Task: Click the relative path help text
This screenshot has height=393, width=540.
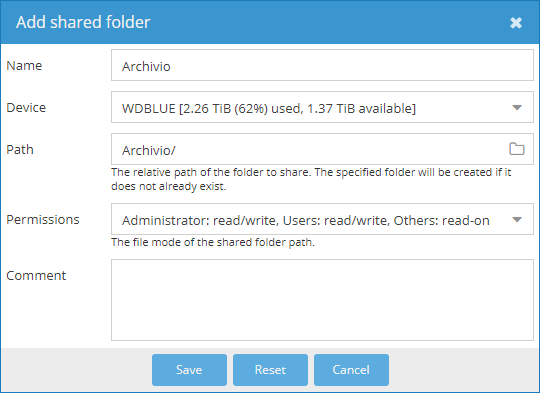Action: pyautogui.click(x=311, y=179)
